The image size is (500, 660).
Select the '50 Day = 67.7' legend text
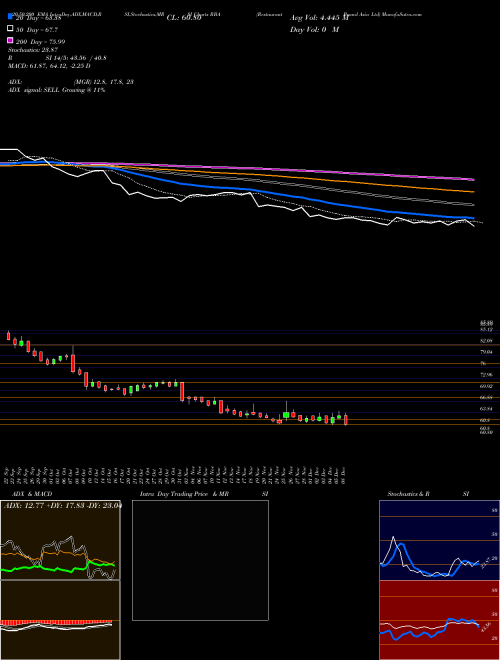coord(37,30)
